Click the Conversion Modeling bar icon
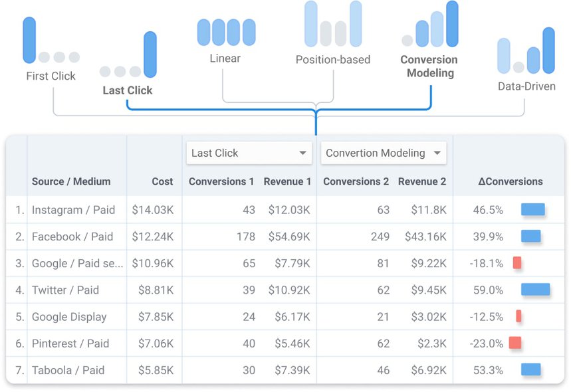Screen dimensions: 571x392 (x=430, y=24)
